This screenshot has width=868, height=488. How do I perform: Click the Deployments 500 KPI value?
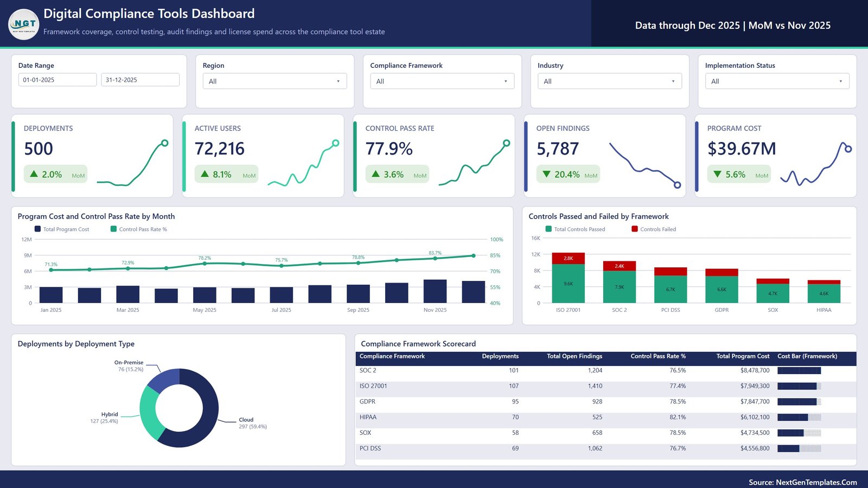coord(39,149)
